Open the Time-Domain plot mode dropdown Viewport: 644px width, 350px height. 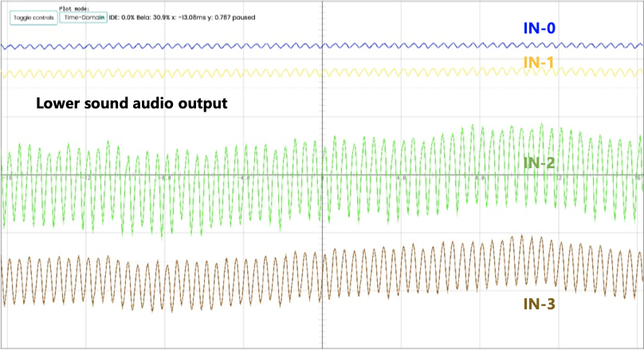click(84, 17)
